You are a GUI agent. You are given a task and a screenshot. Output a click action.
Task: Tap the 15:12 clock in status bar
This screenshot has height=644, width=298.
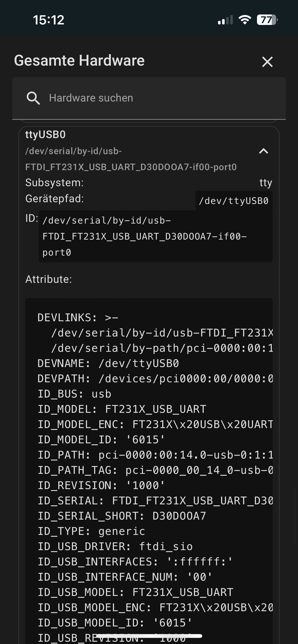(x=48, y=20)
